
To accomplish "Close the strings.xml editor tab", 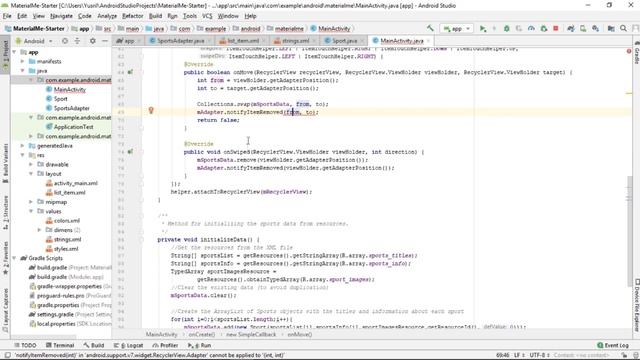I will tap(315, 41).
